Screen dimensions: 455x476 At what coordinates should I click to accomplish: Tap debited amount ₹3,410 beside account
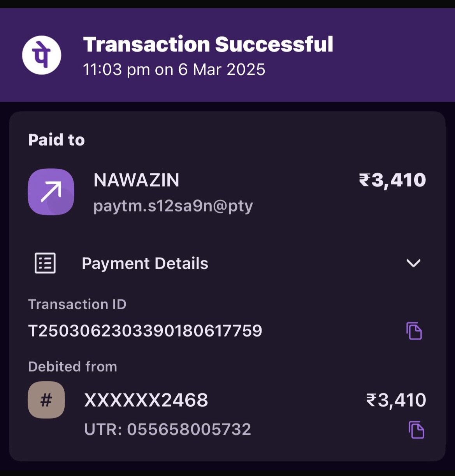pos(396,400)
